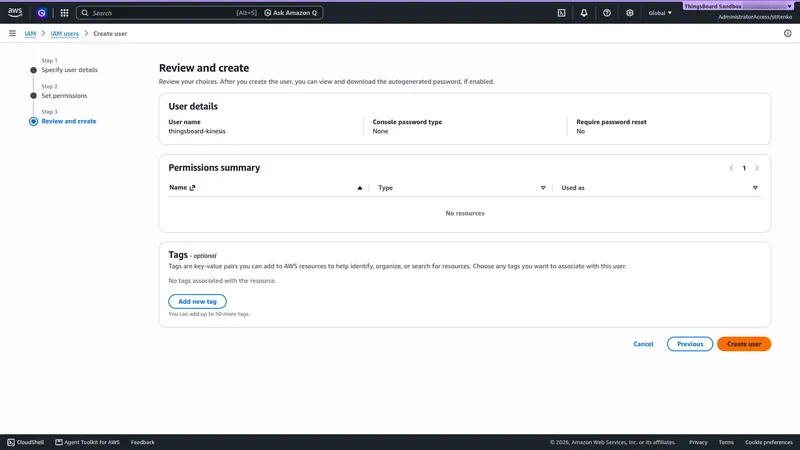
Task: Open Agent Toolkit for AWS
Action: (x=87, y=442)
